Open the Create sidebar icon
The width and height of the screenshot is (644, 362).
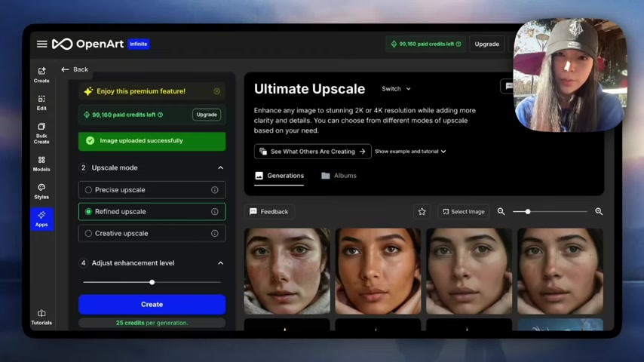coord(41,75)
